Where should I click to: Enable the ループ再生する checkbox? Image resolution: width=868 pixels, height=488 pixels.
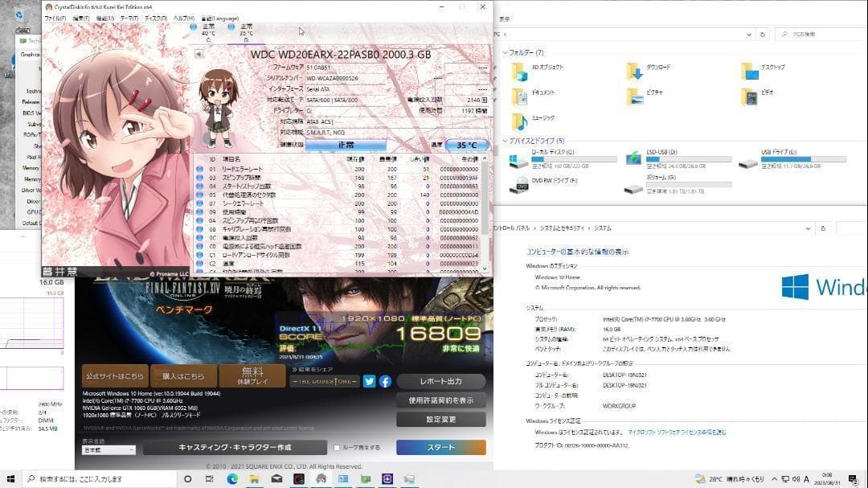pyautogui.click(x=337, y=448)
